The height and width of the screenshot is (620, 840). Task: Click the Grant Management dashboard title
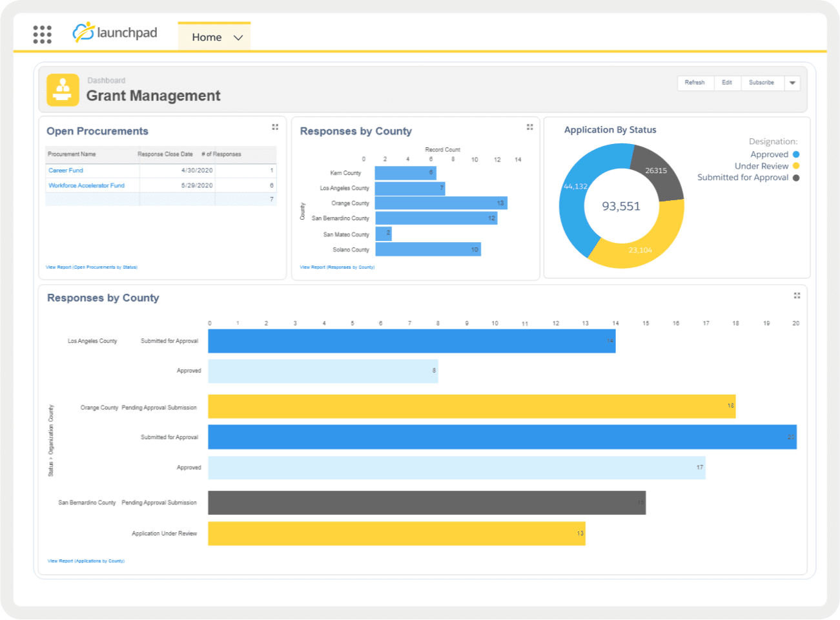pos(154,96)
